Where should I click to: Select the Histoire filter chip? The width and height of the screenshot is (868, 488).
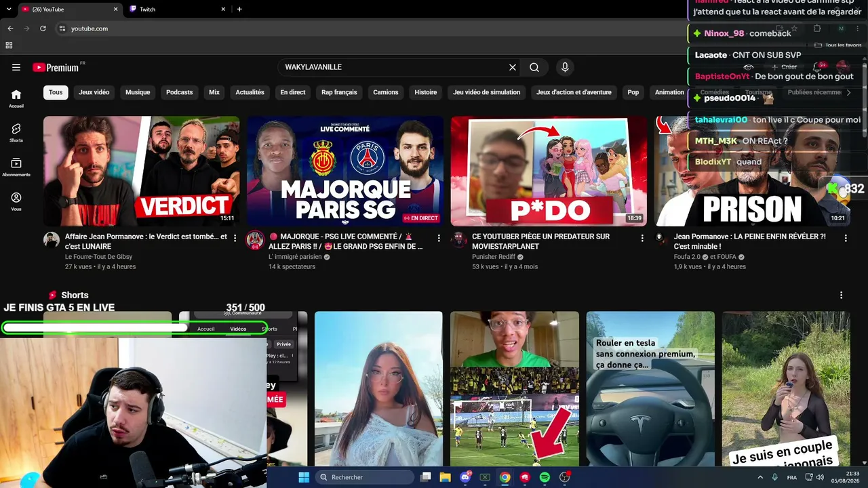point(426,92)
